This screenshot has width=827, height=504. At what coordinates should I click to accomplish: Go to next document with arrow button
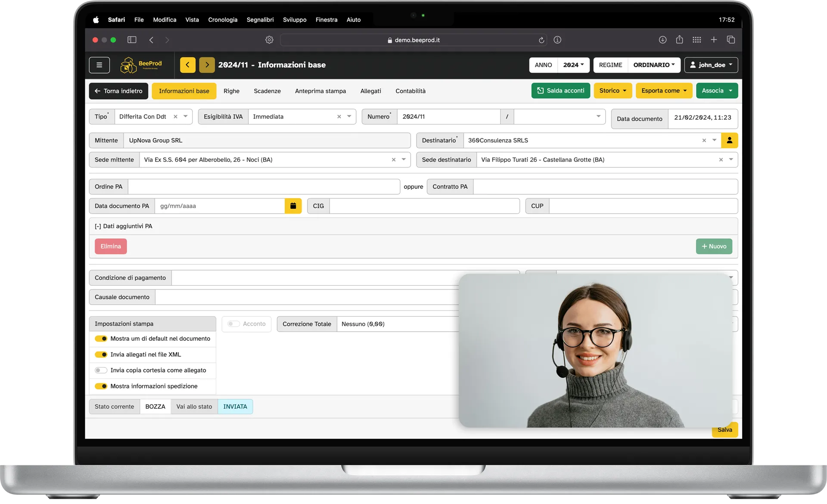coord(207,65)
